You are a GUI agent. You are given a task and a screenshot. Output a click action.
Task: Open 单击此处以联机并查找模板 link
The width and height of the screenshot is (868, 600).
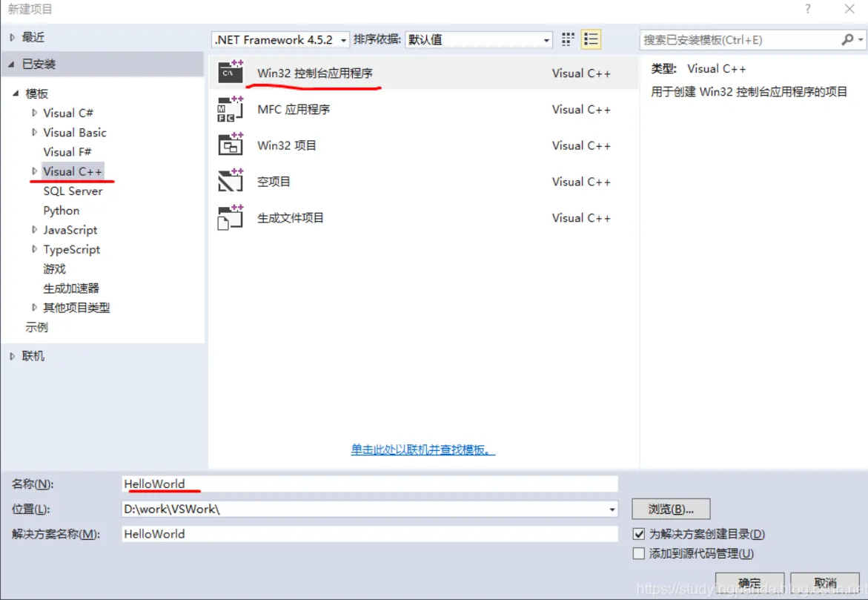click(x=423, y=449)
